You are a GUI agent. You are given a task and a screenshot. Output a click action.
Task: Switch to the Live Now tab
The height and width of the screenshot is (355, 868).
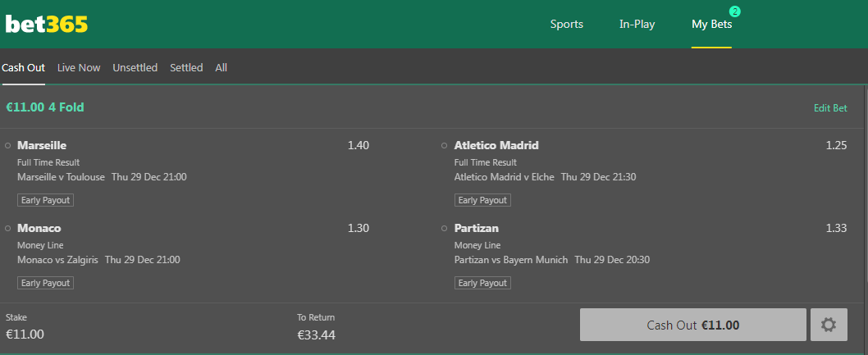pyautogui.click(x=79, y=68)
